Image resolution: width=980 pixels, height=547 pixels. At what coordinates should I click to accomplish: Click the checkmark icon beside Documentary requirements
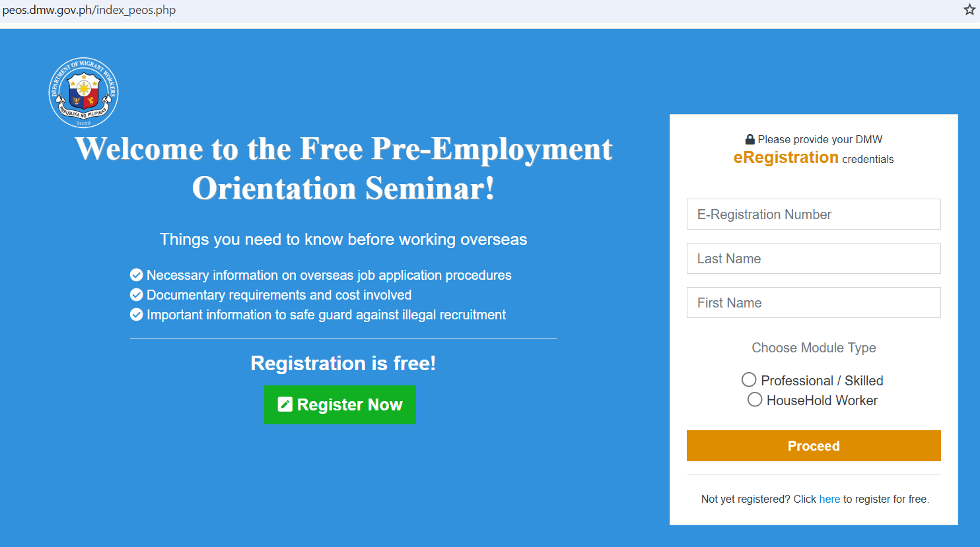tap(137, 295)
